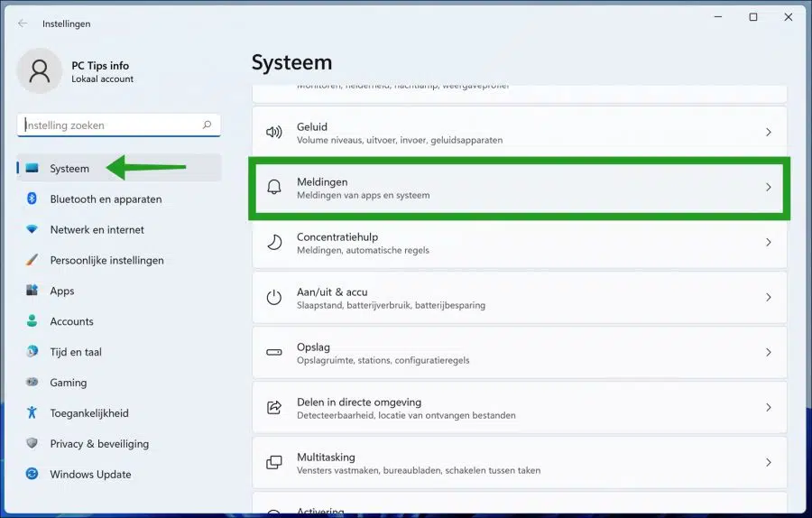The width and height of the screenshot is (812, 518).
Task: Click the Meldingen bell icon
Action: (x=274, y=187)
